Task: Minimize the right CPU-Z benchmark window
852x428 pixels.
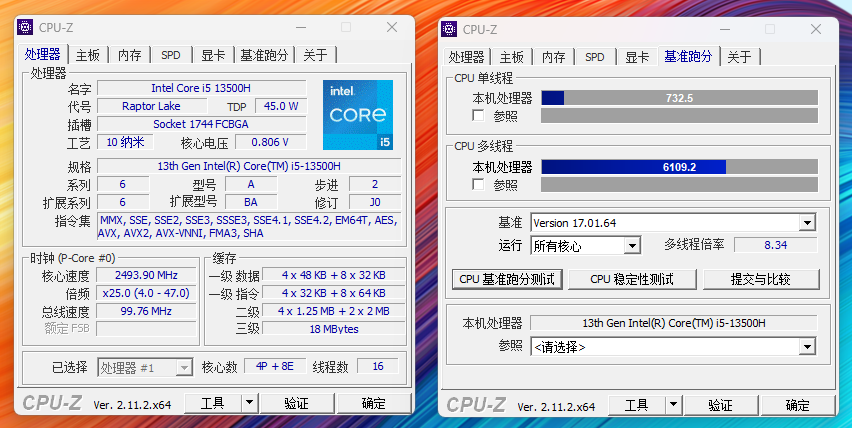Action: click(x=724, y=29)
